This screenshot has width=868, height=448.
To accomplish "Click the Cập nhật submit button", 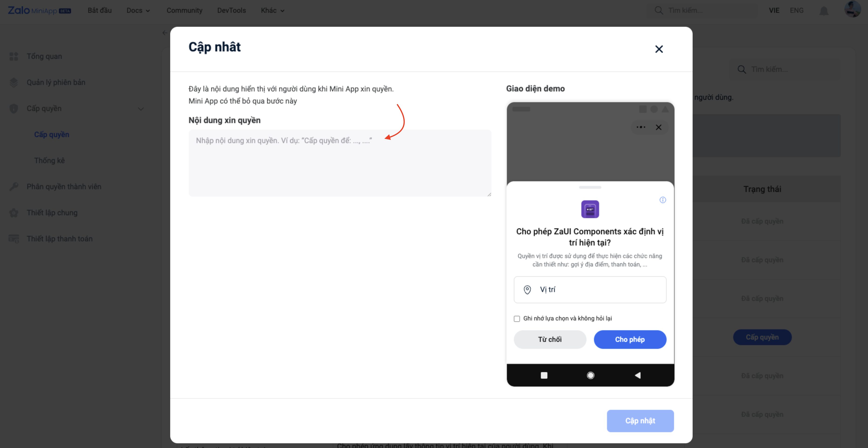I will [640, 421].
